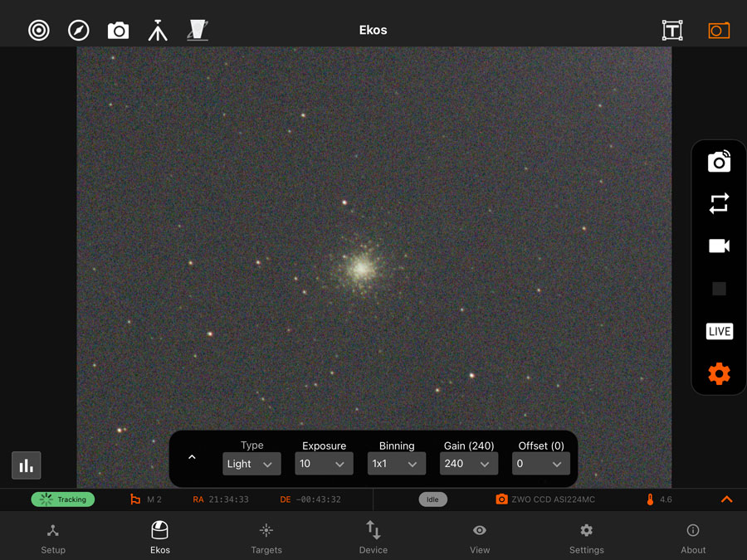Open the dust cap flat field icon
The width and height of the screenshot is (747, 560).
[x=198, y=30]
